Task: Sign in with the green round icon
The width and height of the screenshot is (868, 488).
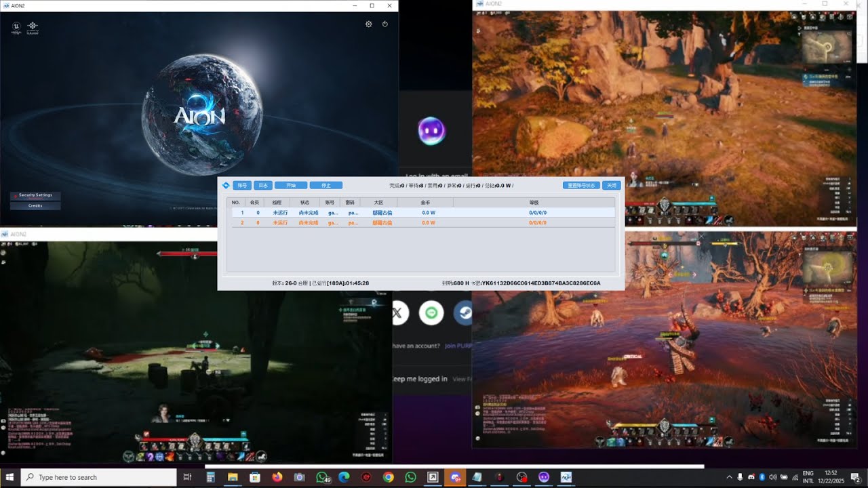Action: coord(431,313)
